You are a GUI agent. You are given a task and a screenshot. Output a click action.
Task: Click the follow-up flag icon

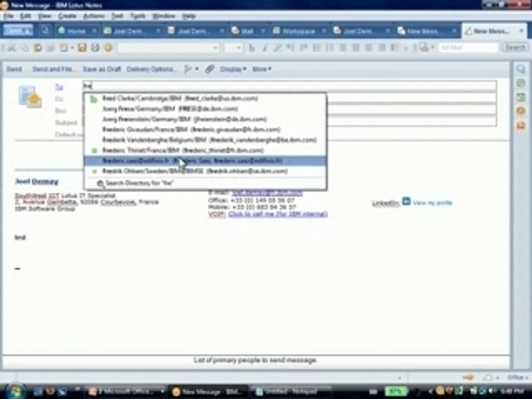coord(188,69)
